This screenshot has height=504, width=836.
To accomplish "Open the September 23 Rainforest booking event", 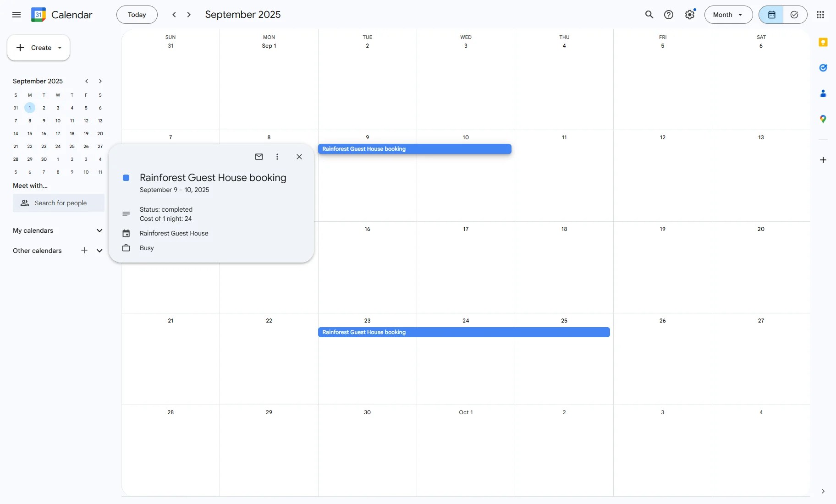I will [464, 332].
